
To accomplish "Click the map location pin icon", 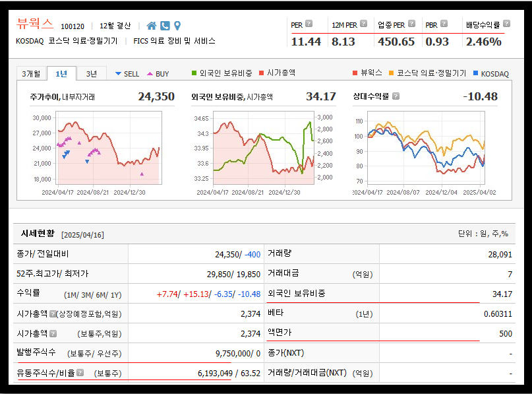I will [177, 26].
